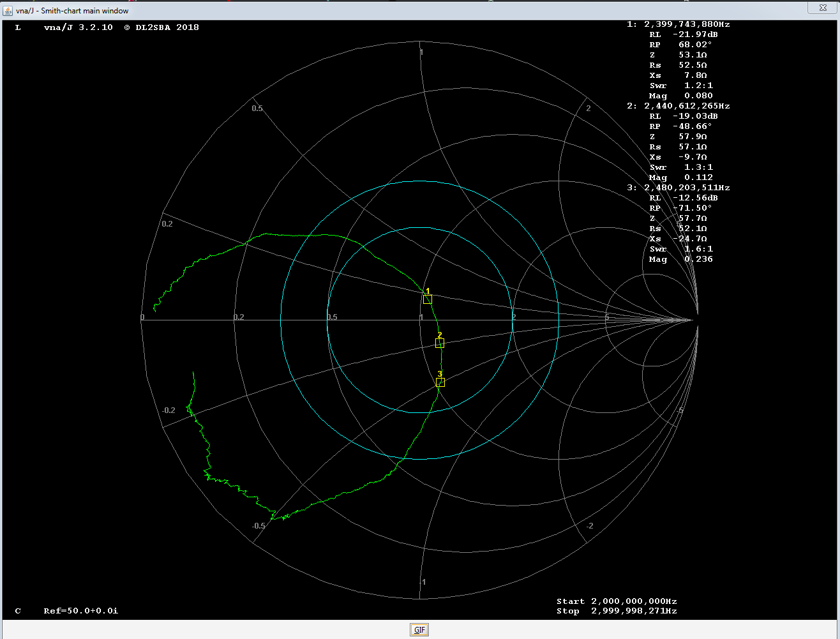The width and height of the screenshot is (840, 639).
Task: Click the GIF export button
Action: (x=419, y=630)
